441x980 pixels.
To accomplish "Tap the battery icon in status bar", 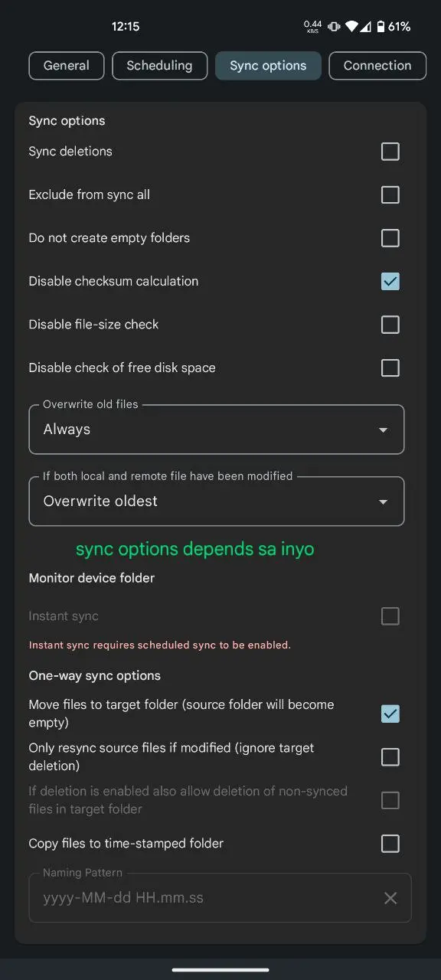I will tap(380, 27).
